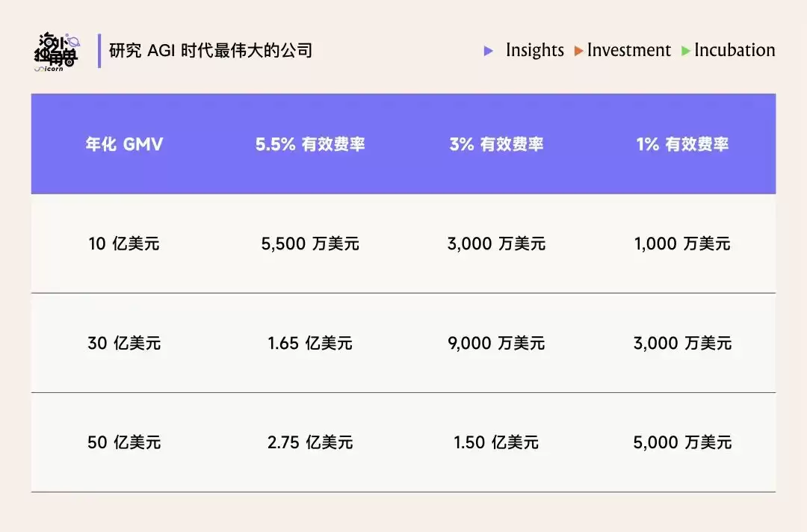Click the 3% 有效费率 column header
This screenshot has height=532, width=807.
point(496,144)
